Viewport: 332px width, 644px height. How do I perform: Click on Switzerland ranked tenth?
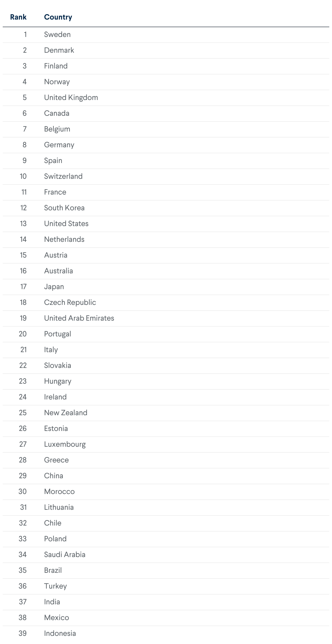[x=63, y=176]
